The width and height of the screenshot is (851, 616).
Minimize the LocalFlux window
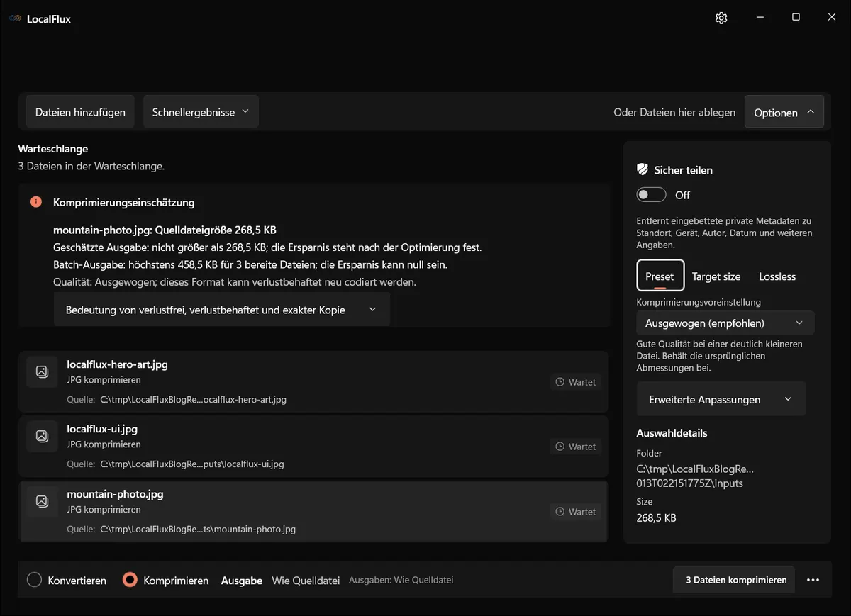coord(760,18)
